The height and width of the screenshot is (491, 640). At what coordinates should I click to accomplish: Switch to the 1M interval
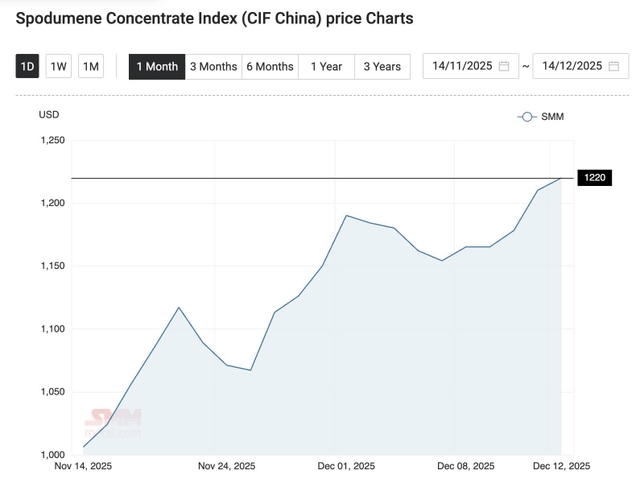[91, 66]
